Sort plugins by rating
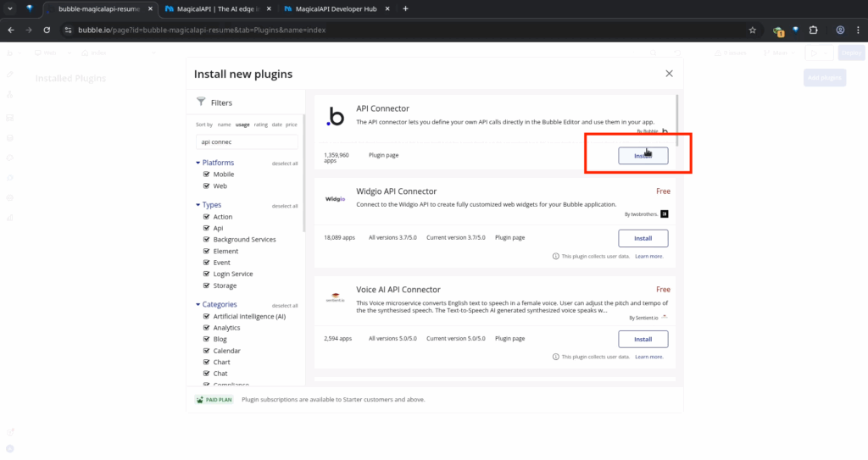Image resolution: width=868 pixels, height=460 pixels. click(261, 125)
